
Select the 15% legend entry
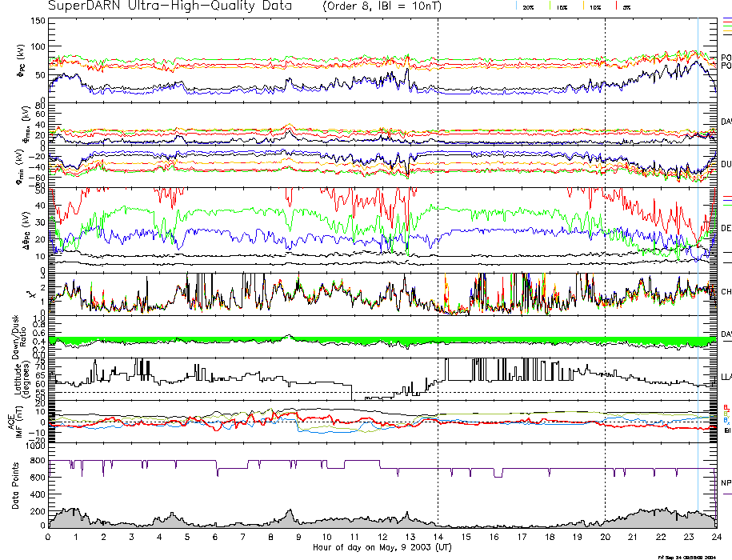click(x=562, y=6)
